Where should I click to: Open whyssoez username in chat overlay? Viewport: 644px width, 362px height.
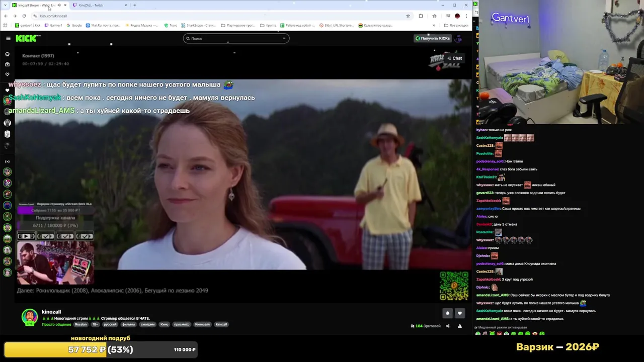pyautogui.click(x=25, y=84)
